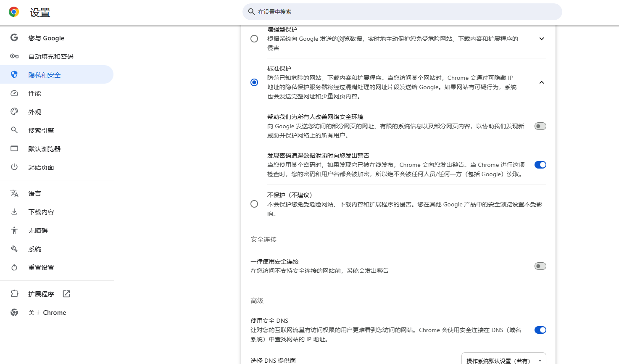This screenshot has height=364, width=619.
Task: Click the puzzle piece icon for 扩展程序
Action: tap(14, 294)
